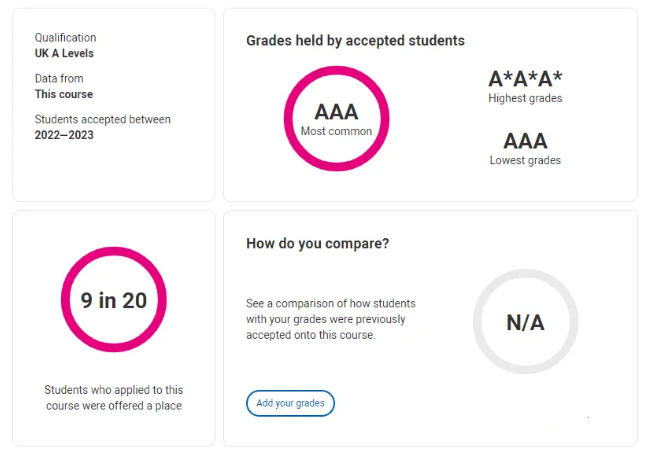Select the AAA Most common circle

[336, 118]
